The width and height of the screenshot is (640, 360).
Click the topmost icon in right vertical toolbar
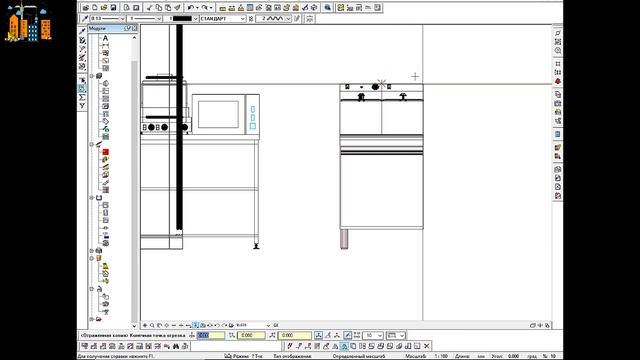coord(558,33)
